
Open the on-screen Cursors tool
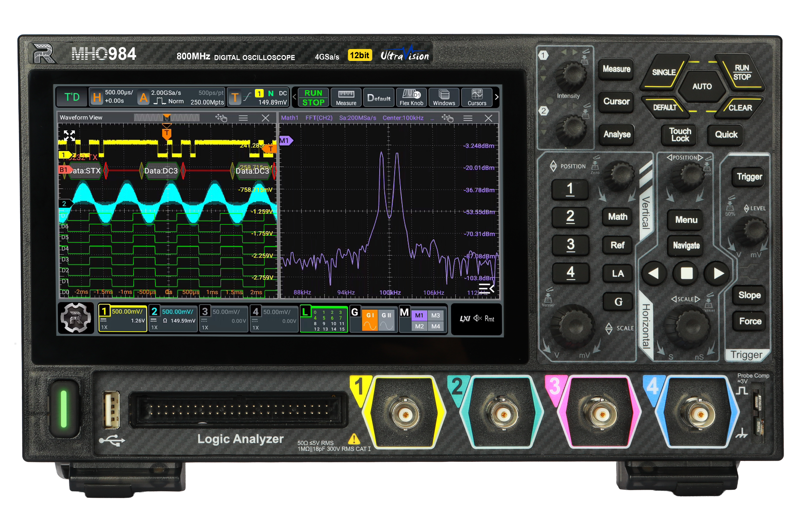tap(477, 97)
